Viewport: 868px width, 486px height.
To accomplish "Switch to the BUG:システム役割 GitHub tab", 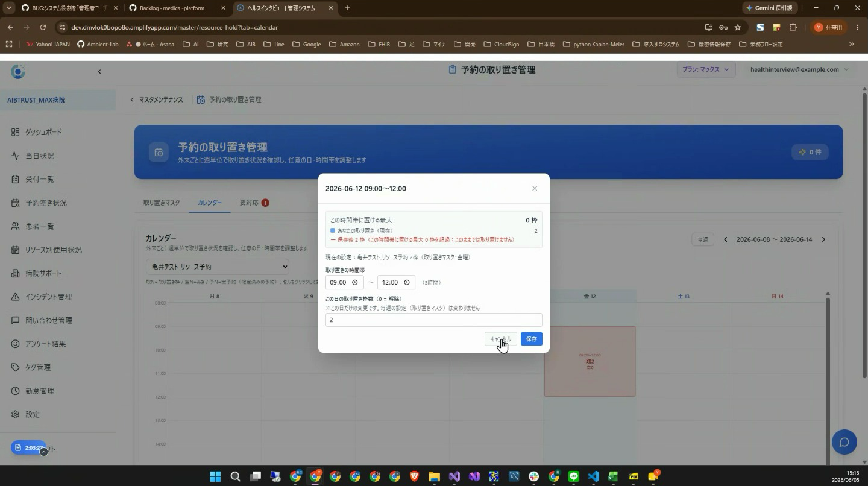I will pos(69,8).
